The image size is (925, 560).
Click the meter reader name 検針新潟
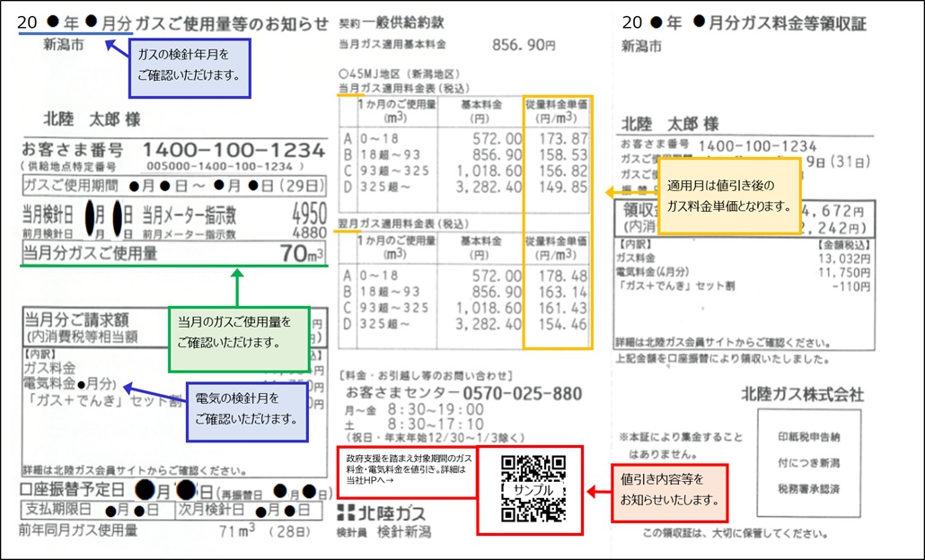[403, 531]
